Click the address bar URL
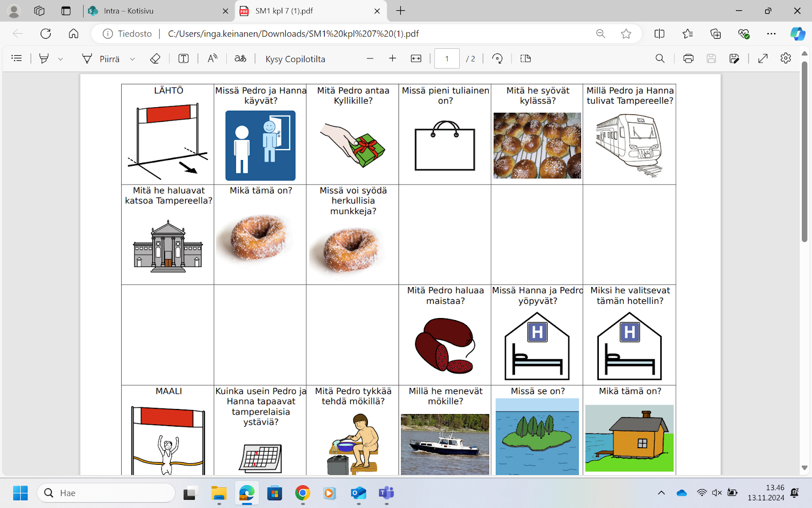The width and height of the screenshot is (812, 508). 293,34
